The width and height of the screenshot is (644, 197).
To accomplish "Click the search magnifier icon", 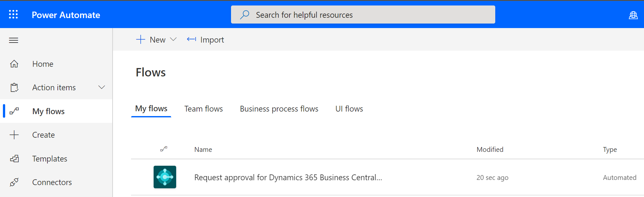I will pyautogui.click(x=245, y=15).
